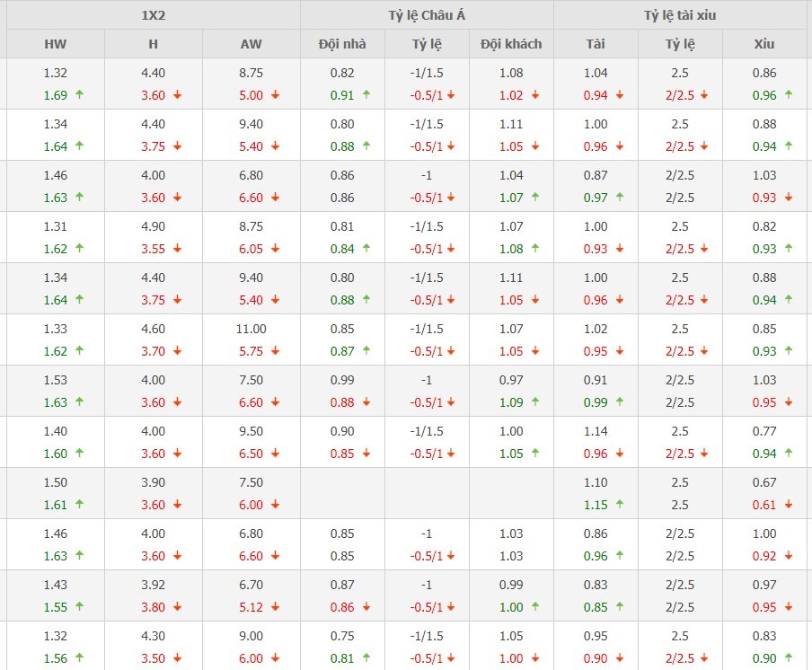Select the Tỷ lệ Châu Á header
This screenshot has width=812, height=670.
(x=427, y=15)
